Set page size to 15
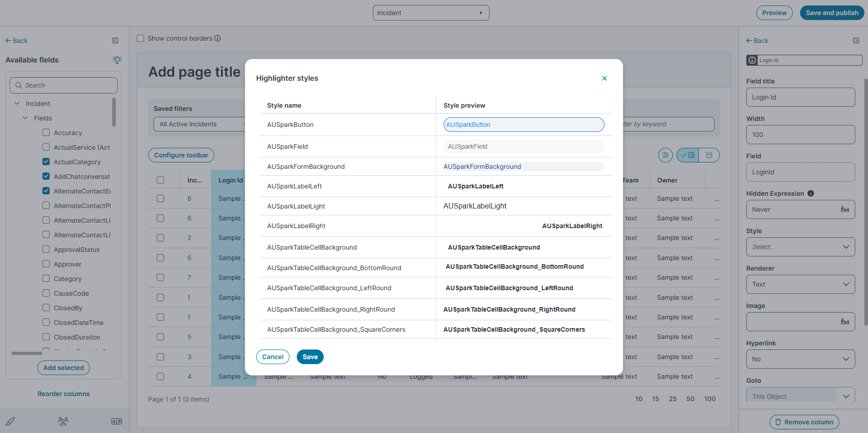 pos(656,399)
